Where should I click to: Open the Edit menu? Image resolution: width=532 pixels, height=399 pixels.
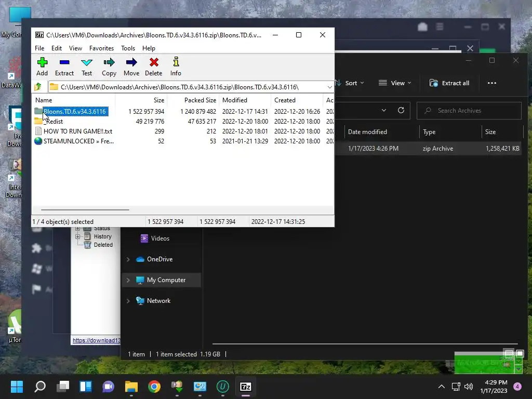56,48
